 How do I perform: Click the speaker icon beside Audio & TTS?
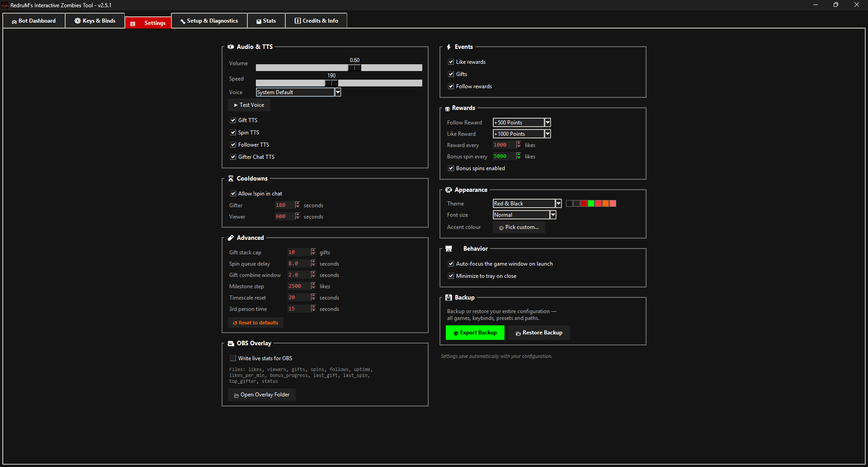[x=231, y=47]
